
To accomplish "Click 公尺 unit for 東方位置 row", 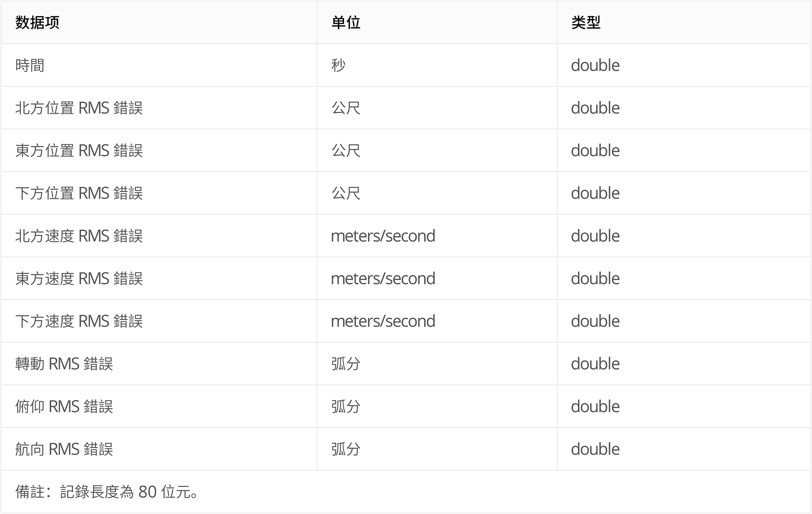I will pyautogui.click(x=346, y=151).
